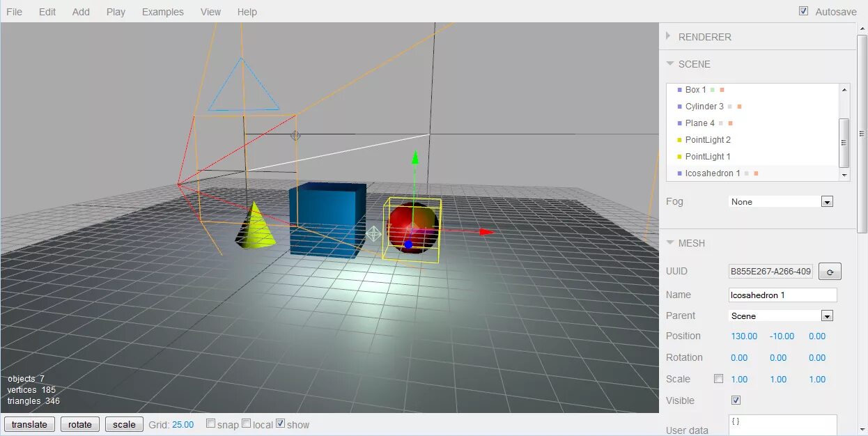Click the point light helper near the blue box
868x436 pixels.
(x=374, y=233)
